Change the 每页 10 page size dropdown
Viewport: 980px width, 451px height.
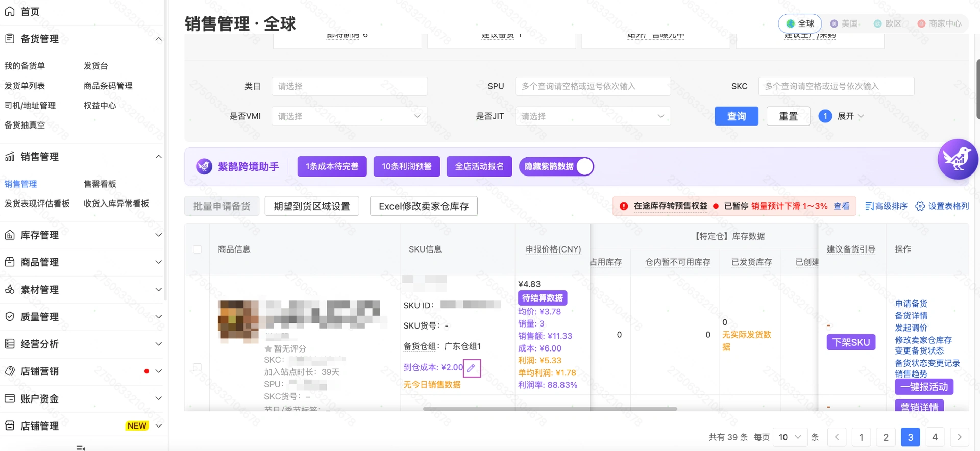tap(790, 437)
